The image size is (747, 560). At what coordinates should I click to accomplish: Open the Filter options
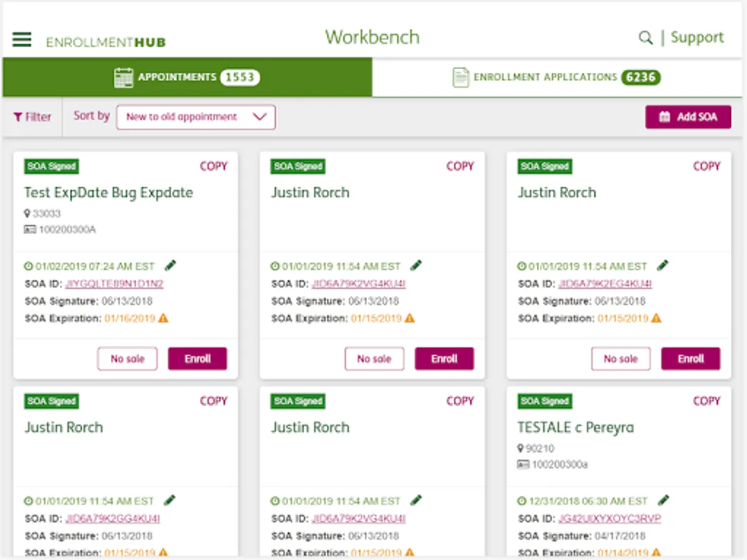click(x=33, y=117)
